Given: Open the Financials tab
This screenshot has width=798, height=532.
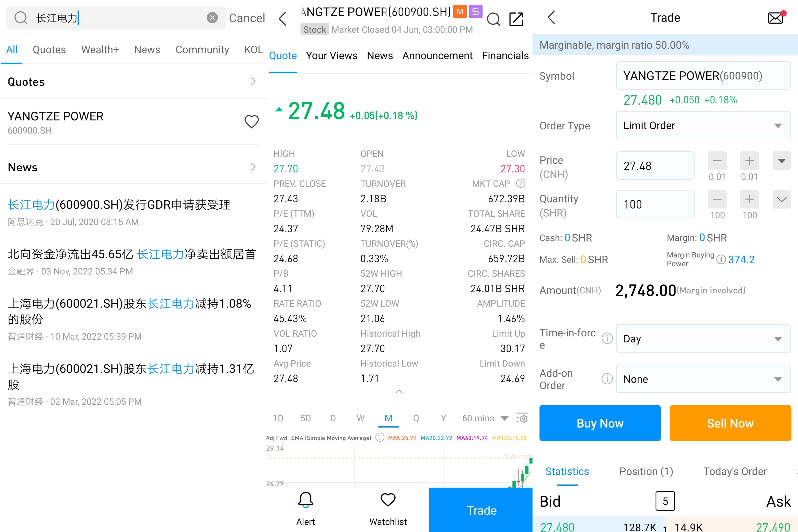Looking at the screenshot, I should 505,56.
